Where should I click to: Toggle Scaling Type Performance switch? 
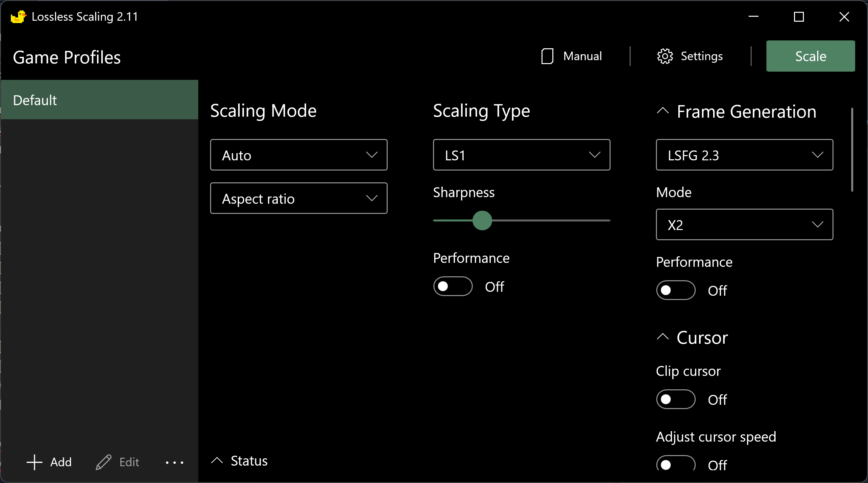[452, 286]
